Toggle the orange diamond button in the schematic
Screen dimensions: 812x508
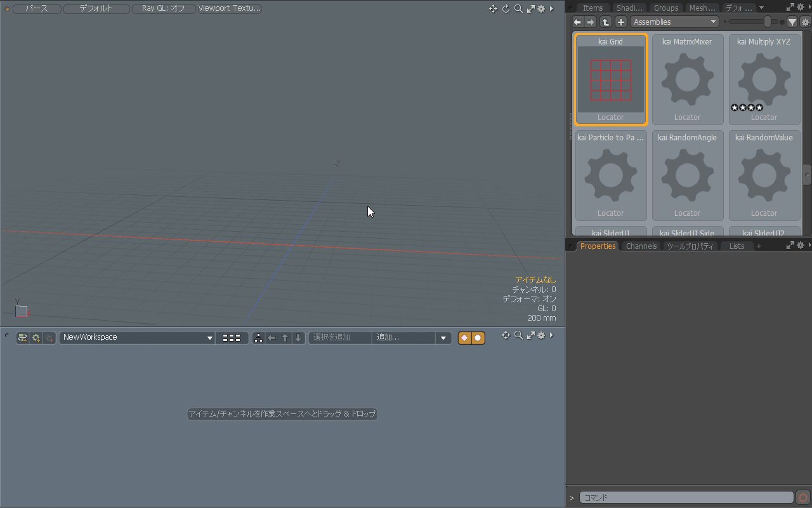tap(465, 338)
